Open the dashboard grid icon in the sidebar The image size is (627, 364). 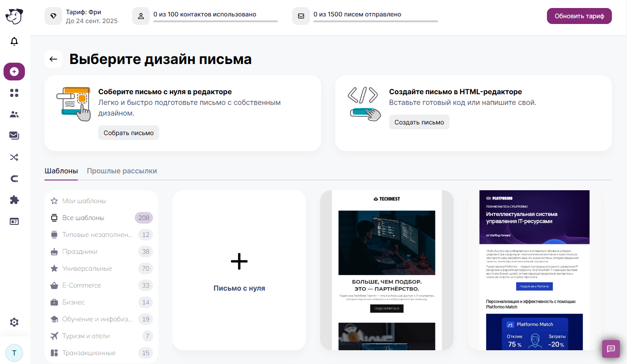[14, 93]
